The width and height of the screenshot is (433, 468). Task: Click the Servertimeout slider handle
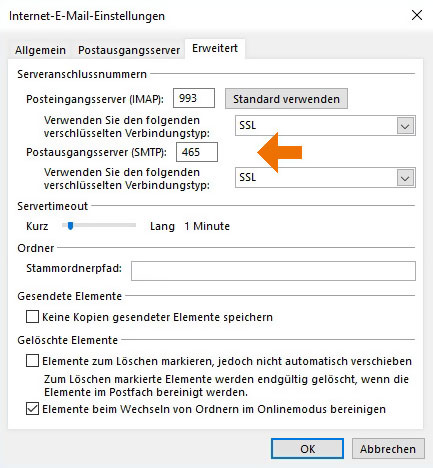70,226
